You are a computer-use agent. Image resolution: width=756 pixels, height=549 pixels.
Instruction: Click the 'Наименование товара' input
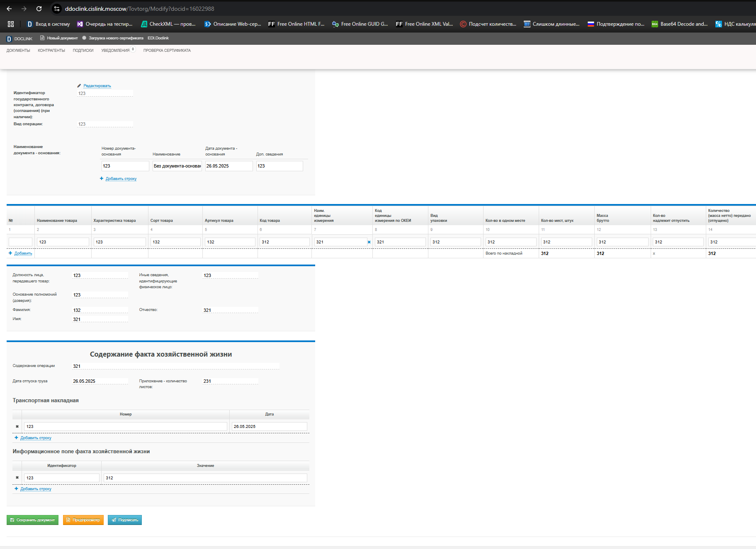coord(63,242)
